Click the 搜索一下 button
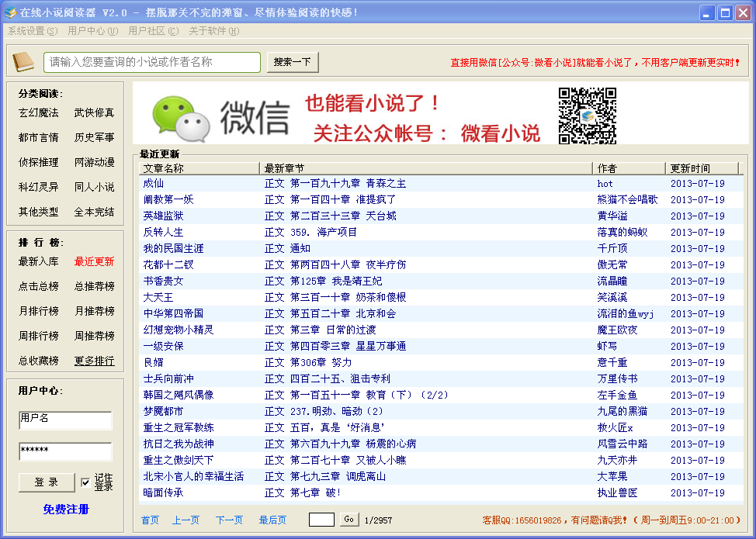 pyautogui.click(x=293, y=62)
